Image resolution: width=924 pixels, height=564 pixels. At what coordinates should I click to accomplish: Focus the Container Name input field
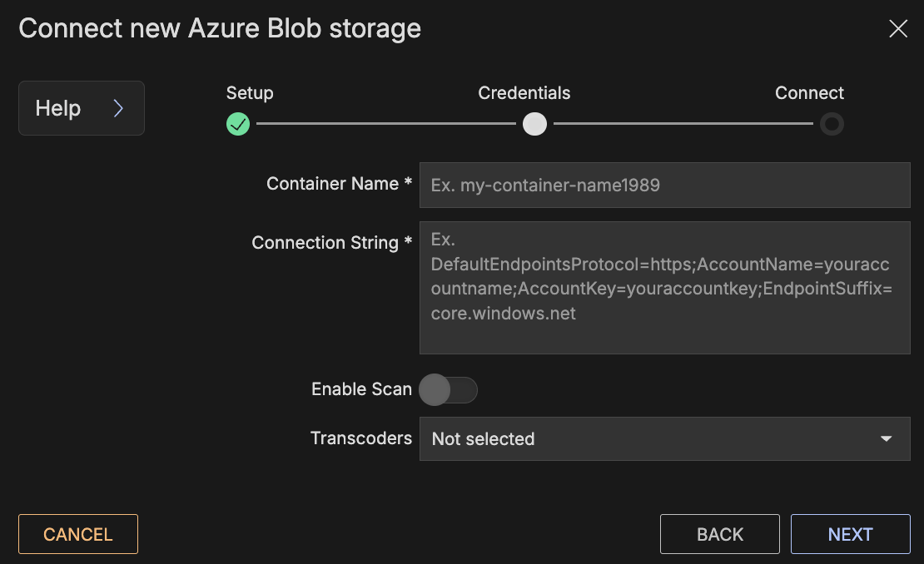[664, 185]
